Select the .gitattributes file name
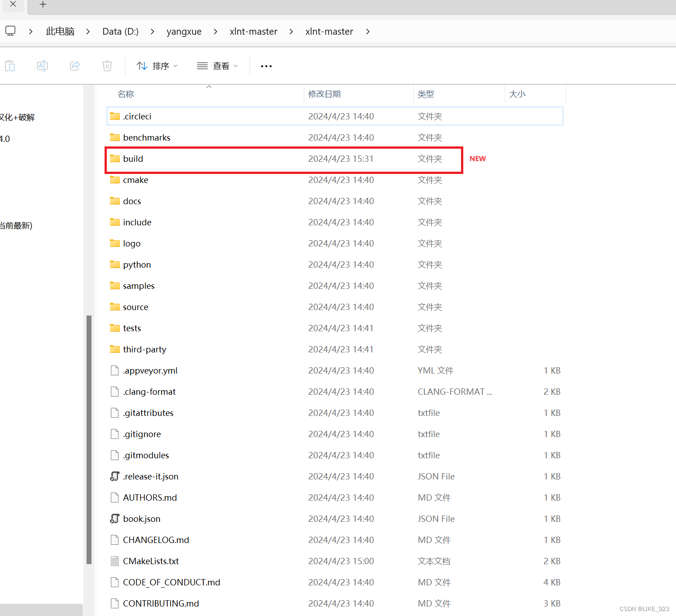The image size is (676, 616). (x=148, y=413)
